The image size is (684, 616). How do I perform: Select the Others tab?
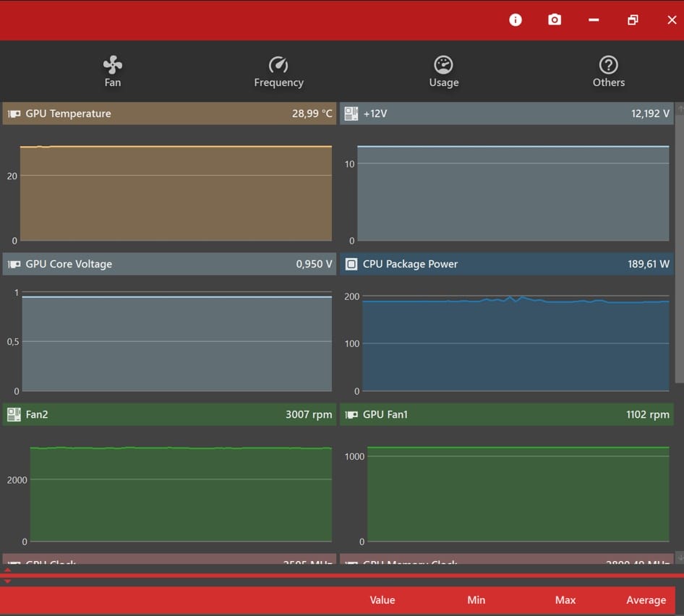[608, 72]
